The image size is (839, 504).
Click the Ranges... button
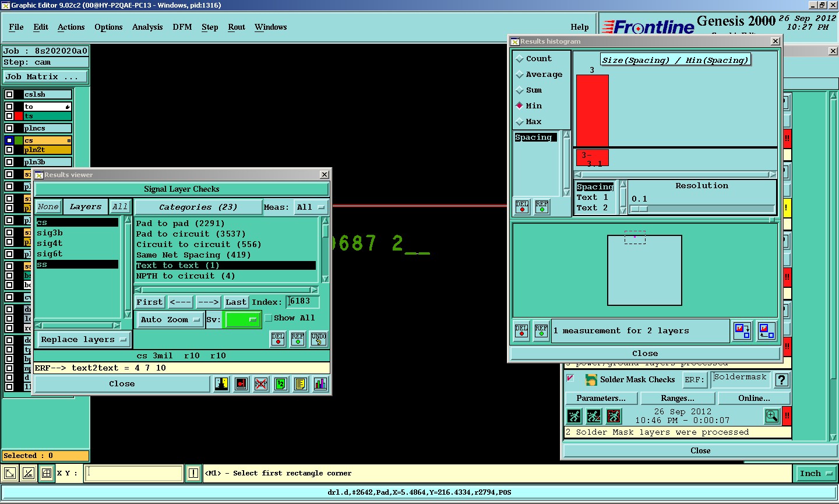(x=678, y=399)
